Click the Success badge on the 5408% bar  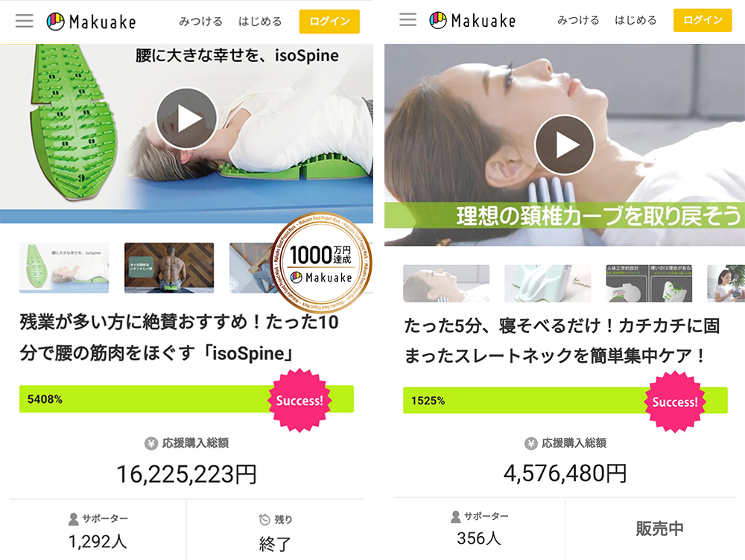(299, 400)
